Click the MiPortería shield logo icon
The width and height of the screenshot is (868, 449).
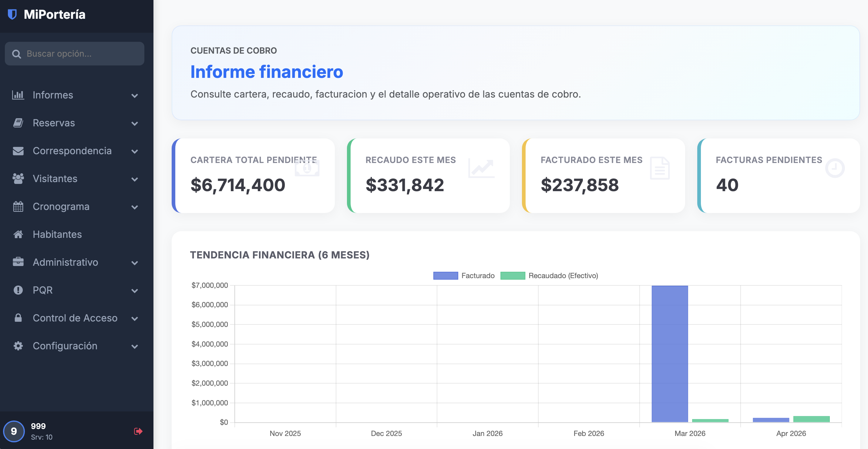click(x=12, y=14)
